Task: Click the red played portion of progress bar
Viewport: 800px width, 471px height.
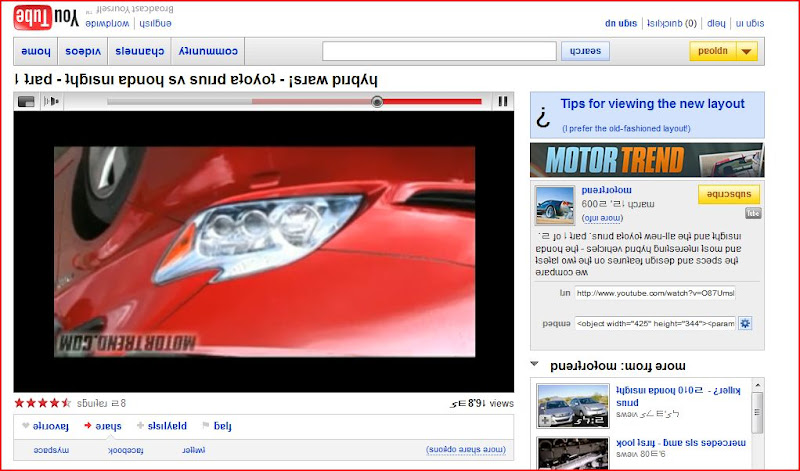Action: 432,102
